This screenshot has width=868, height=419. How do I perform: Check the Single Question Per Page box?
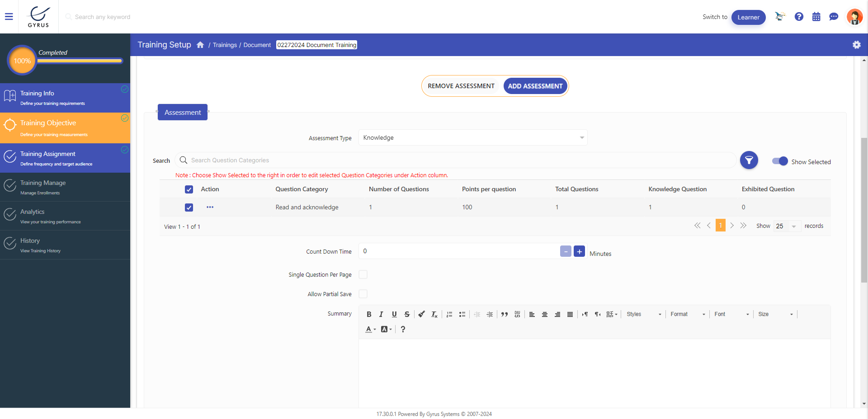pyautogui.click(x=363, y=274)
